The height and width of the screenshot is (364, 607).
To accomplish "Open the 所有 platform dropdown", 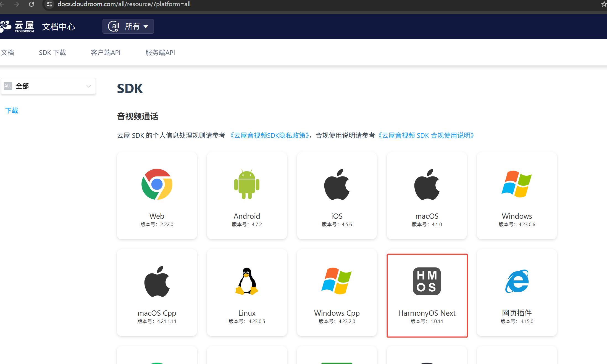I will coord(128,26).
